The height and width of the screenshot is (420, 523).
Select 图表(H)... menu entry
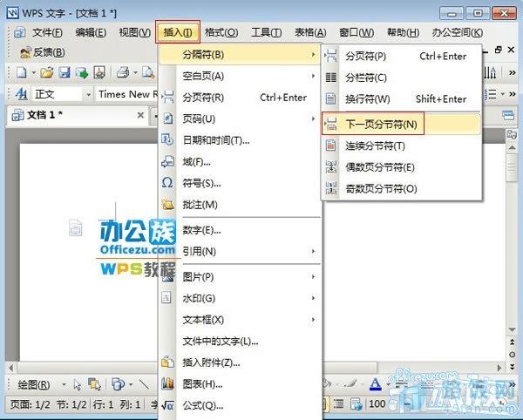pyautogui.click(x=240, y=384)
